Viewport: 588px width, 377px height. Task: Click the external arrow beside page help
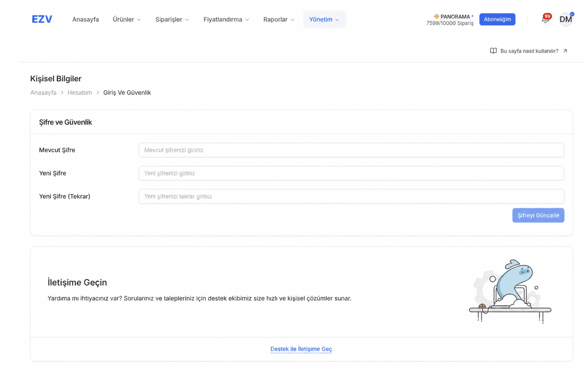[x=565, y=51]
